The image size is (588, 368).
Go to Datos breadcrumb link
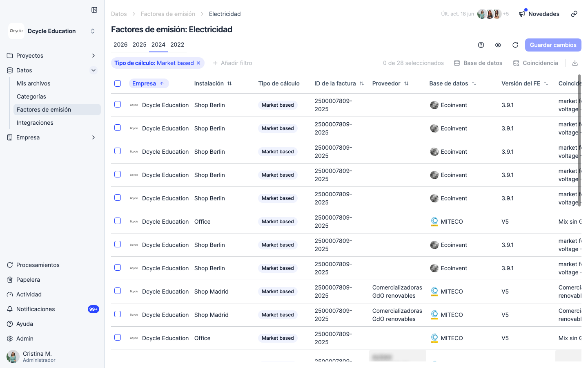[x=119, y=14]
